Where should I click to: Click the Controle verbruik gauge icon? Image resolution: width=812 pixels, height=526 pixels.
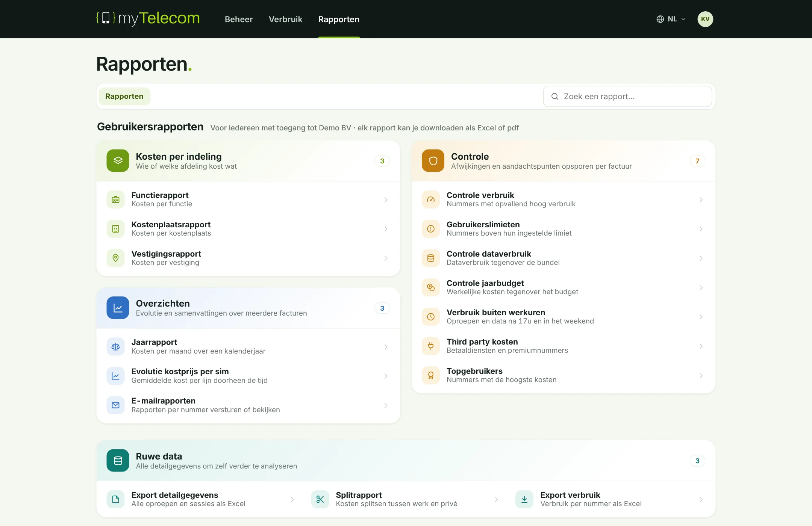pos(431,200)
